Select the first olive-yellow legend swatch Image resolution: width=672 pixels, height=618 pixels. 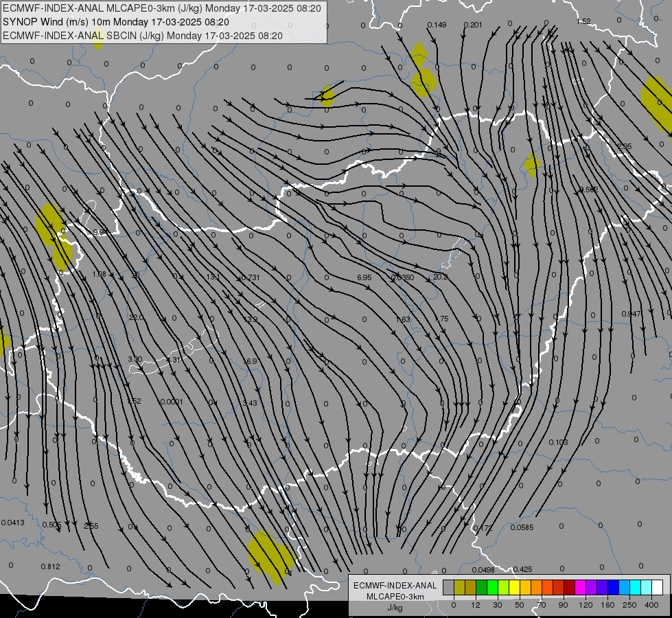click(459, 587)
